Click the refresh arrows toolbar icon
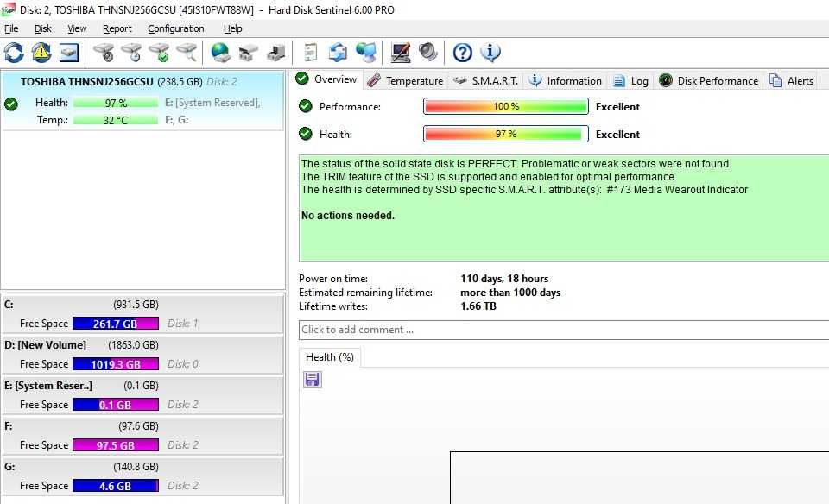829x504 pixels. (x=15, y=53)
